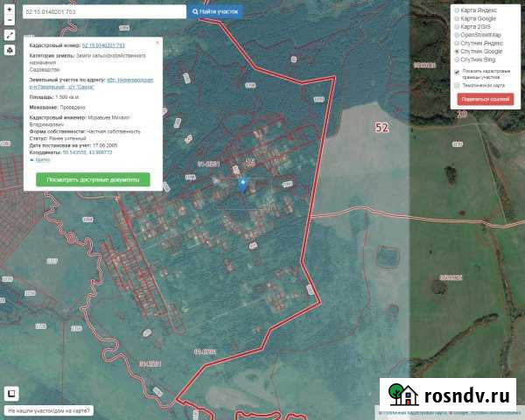This screenshot has height=420, width=525.
Task: Zoom out the map with minus button
Action: 9,20
